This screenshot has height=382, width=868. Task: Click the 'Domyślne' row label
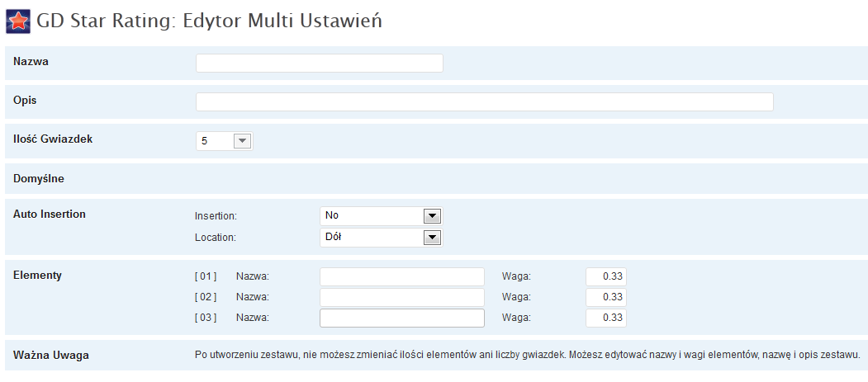pyautogui.click(x=39, y=179)
